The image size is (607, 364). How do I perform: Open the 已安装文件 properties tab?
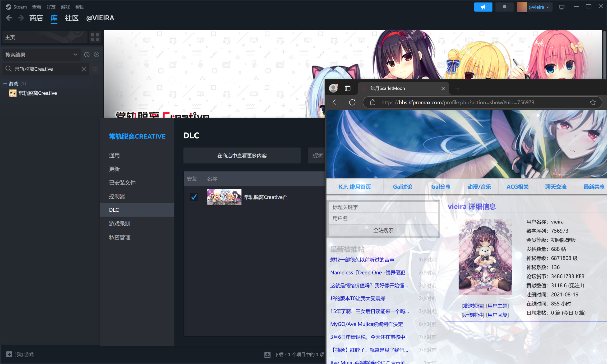coord(122,182)
